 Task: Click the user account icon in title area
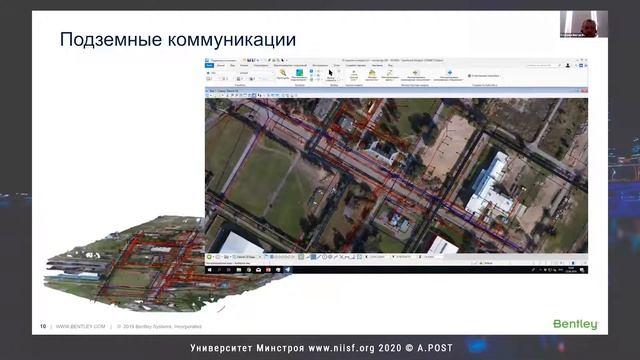point(568,65)
